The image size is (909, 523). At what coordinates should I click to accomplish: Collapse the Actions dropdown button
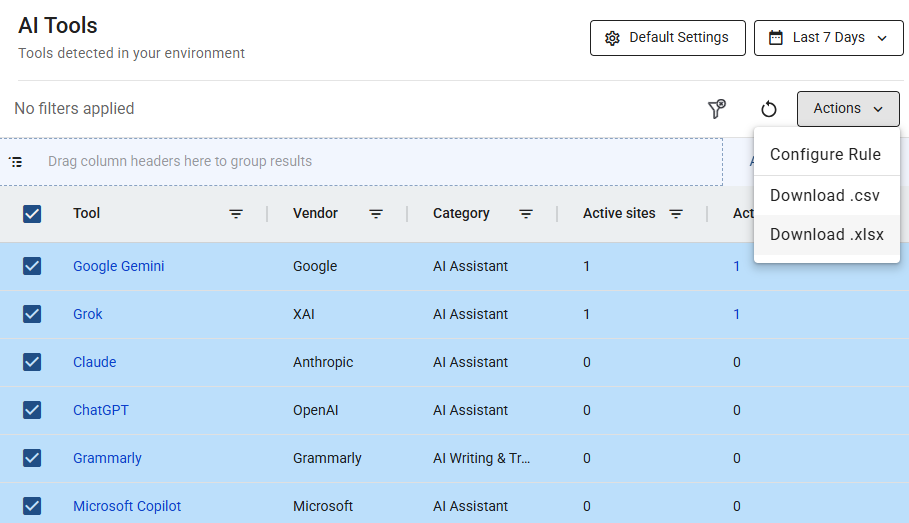(848, 109)
